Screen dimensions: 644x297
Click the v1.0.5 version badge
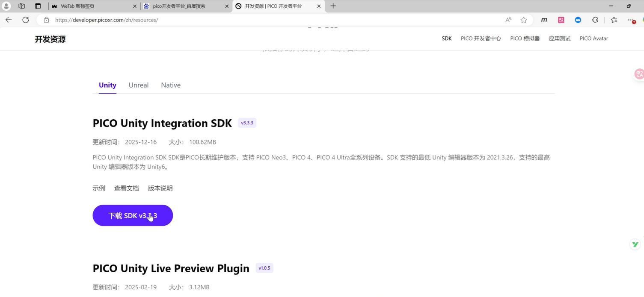click(264, 268)
